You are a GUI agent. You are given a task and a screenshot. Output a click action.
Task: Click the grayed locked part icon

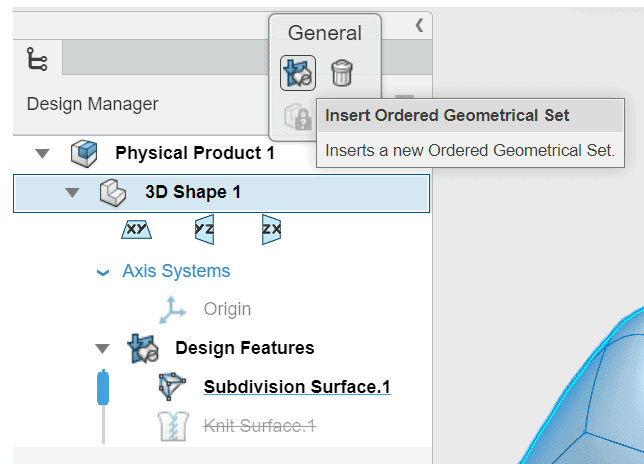click(297, 117)
